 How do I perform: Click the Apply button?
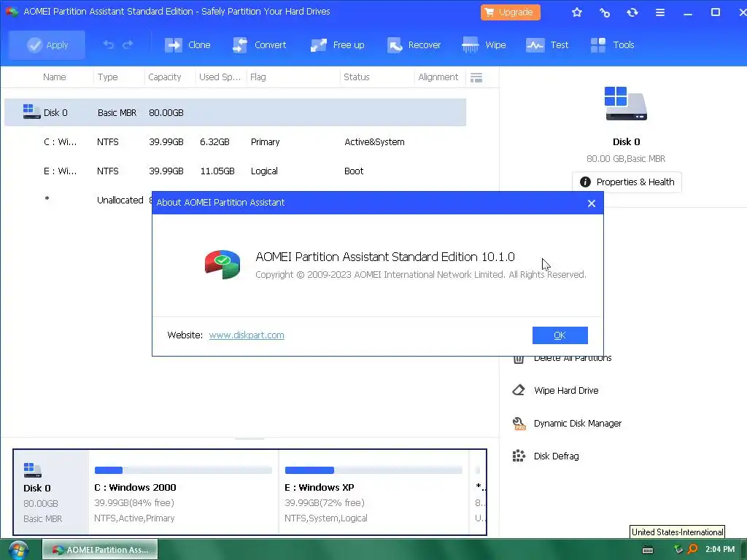coord(47,44)
